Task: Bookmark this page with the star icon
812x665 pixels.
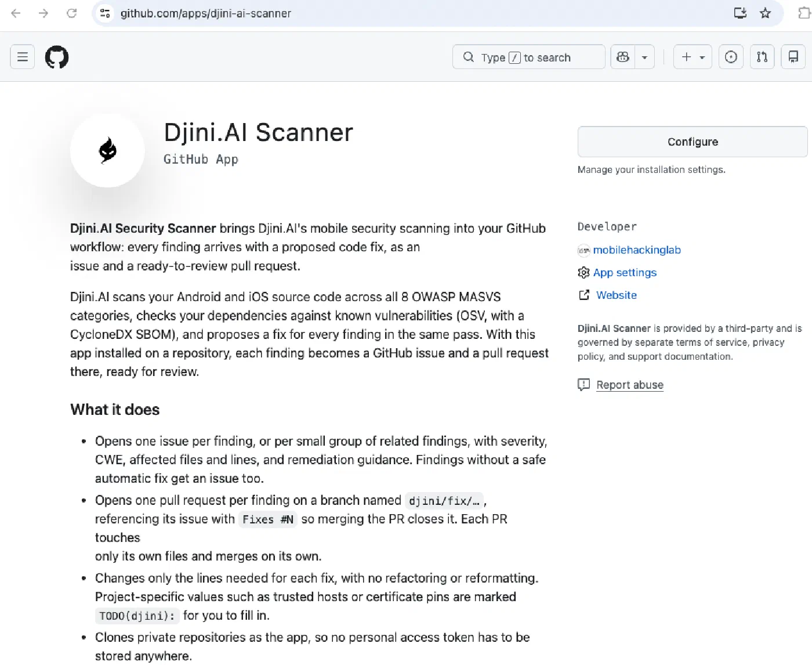Action: click(766, 13)
